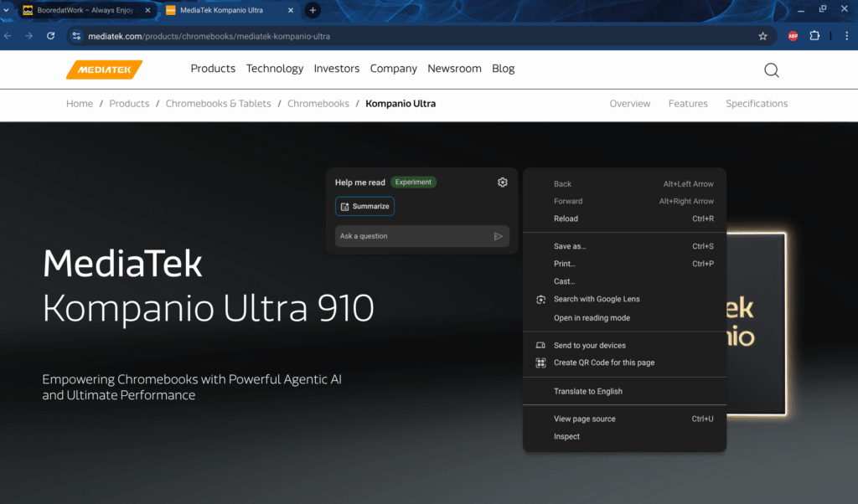
Task: Jump to the Overview section
Action: coord(630,103)
